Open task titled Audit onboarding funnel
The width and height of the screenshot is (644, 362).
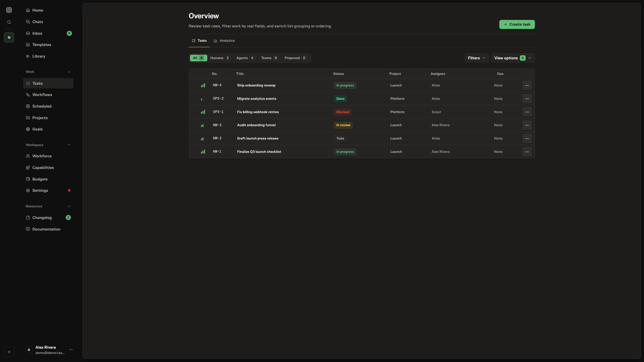tap(256, 125)
